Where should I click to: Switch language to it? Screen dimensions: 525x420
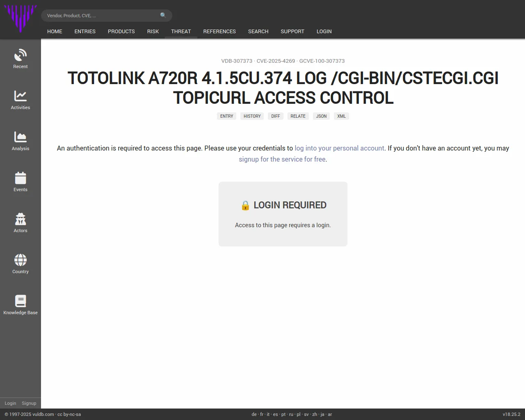(268, 414)
